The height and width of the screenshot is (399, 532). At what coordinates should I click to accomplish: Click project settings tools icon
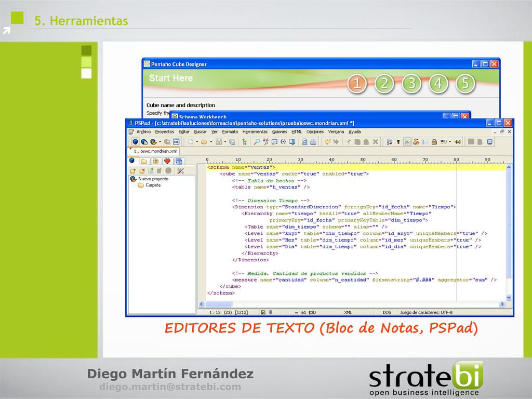coord(180,170)
